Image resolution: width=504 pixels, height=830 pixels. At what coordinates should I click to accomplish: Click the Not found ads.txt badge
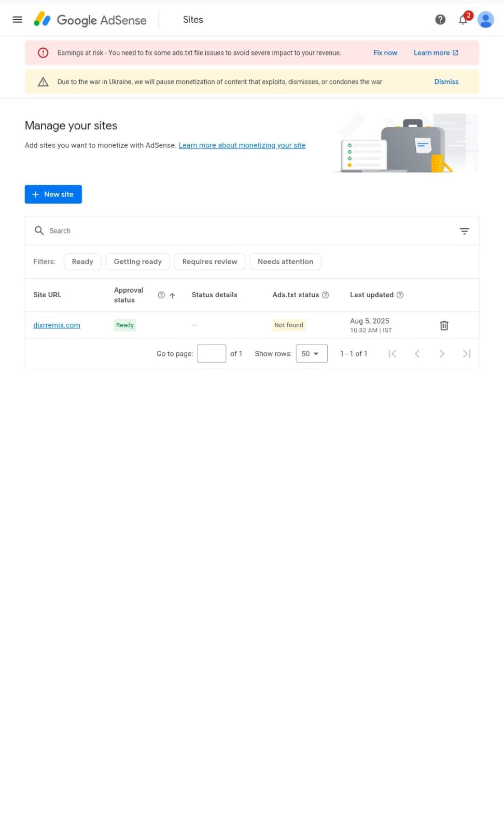tap(289, 325)
